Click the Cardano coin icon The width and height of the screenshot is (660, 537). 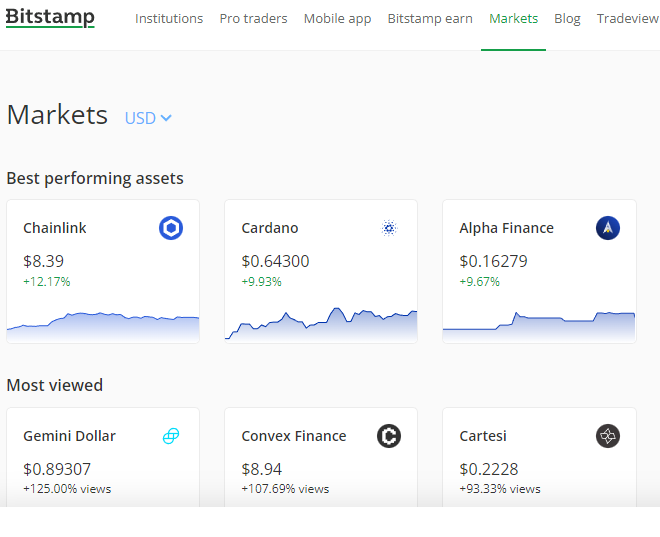[389, 228]
